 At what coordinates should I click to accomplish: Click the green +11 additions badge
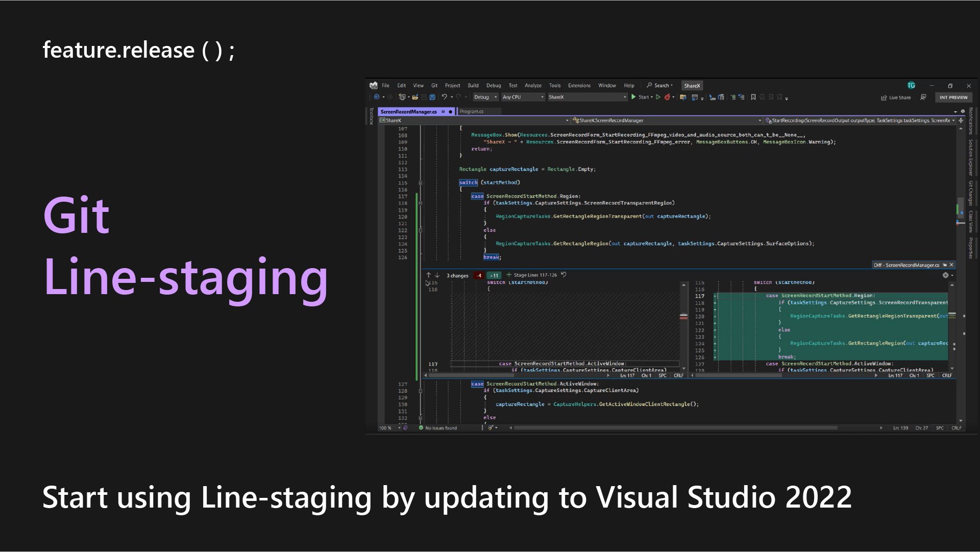(494, 276)
